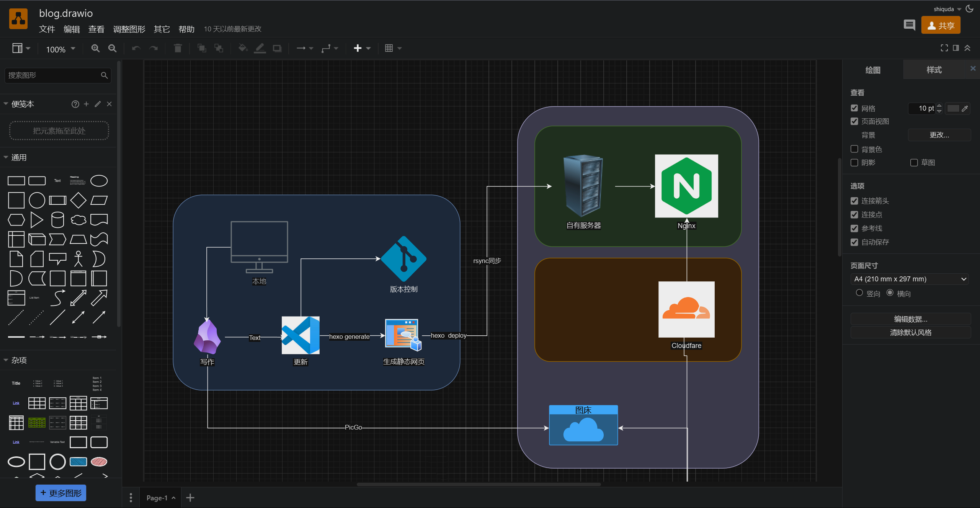
Task: Select the cylinder shape in General palette
Action: (x=57, y=220)
